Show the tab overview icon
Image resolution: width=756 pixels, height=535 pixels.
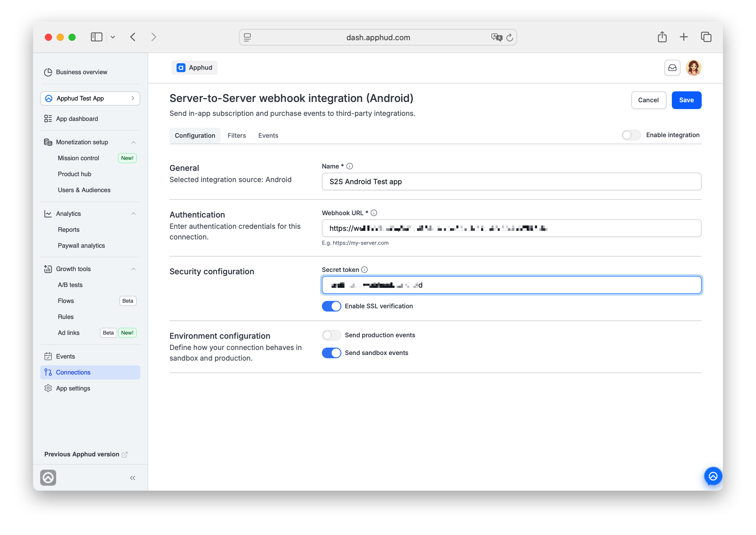[x=706, y=37]
